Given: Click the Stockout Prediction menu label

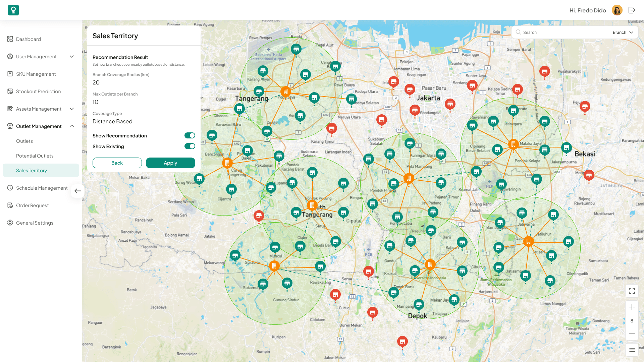Looking at the screenshot, I should 38,92.
